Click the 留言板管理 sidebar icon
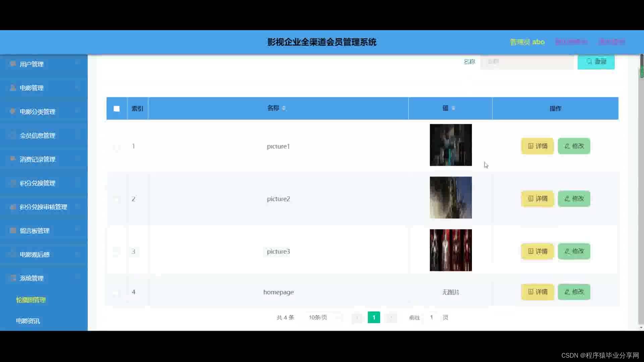The width and height of the screenshot is (644, 362). [13, 231]
